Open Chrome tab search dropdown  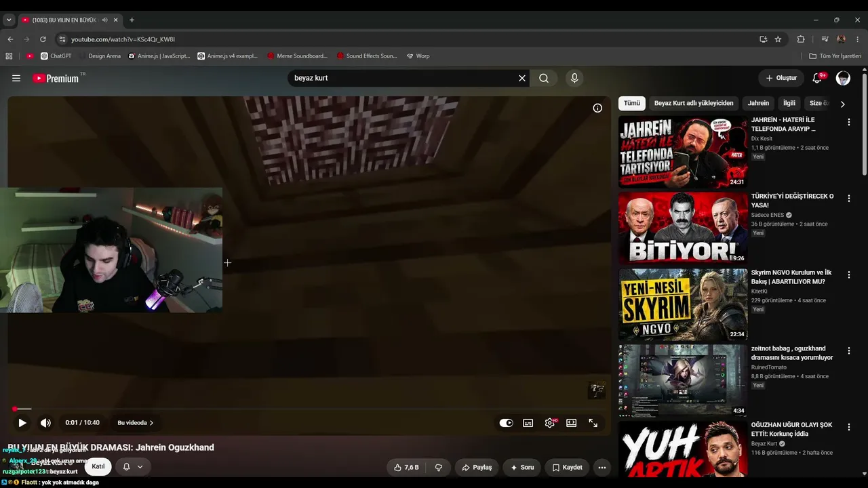[9, 20]
